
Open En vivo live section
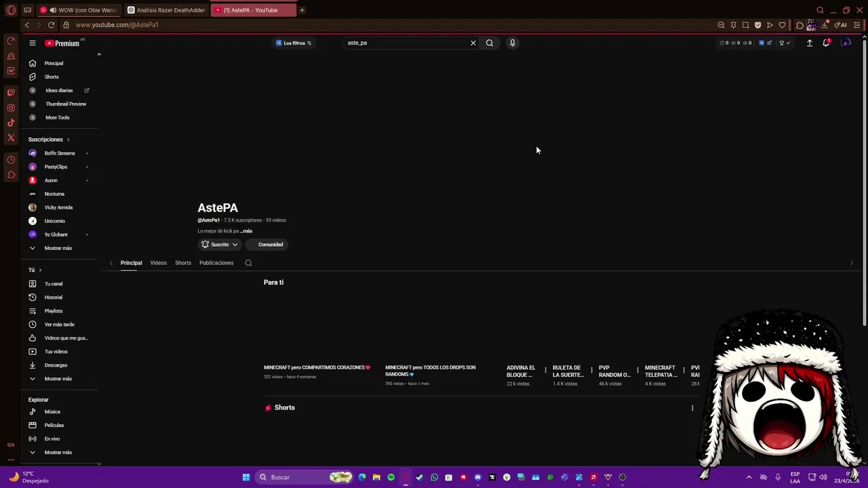click(52, 439)
